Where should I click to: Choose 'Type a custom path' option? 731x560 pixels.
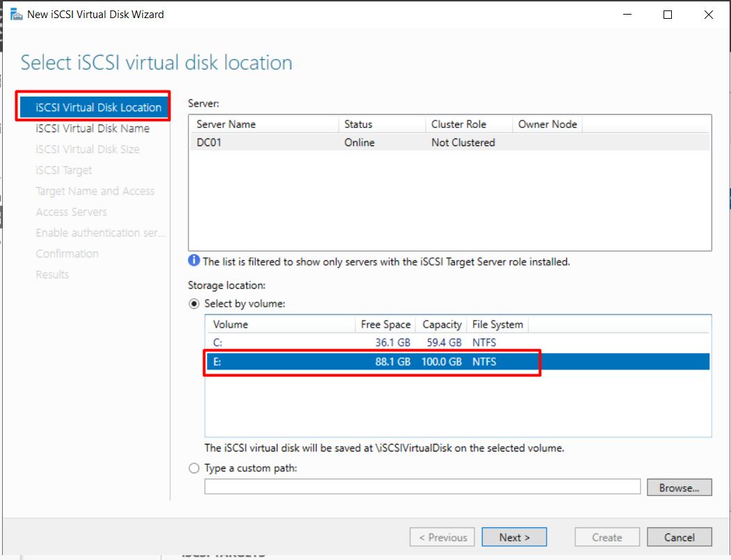(x=195, y=468)
